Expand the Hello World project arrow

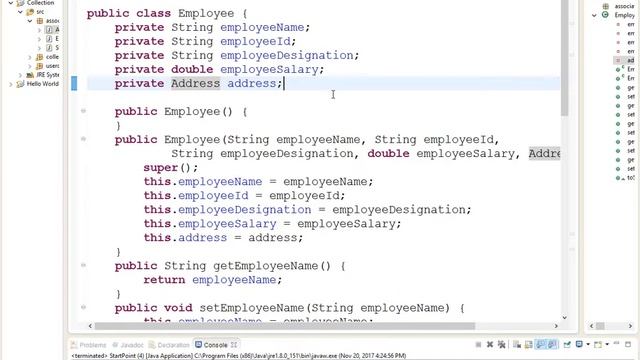pos(11,84)
